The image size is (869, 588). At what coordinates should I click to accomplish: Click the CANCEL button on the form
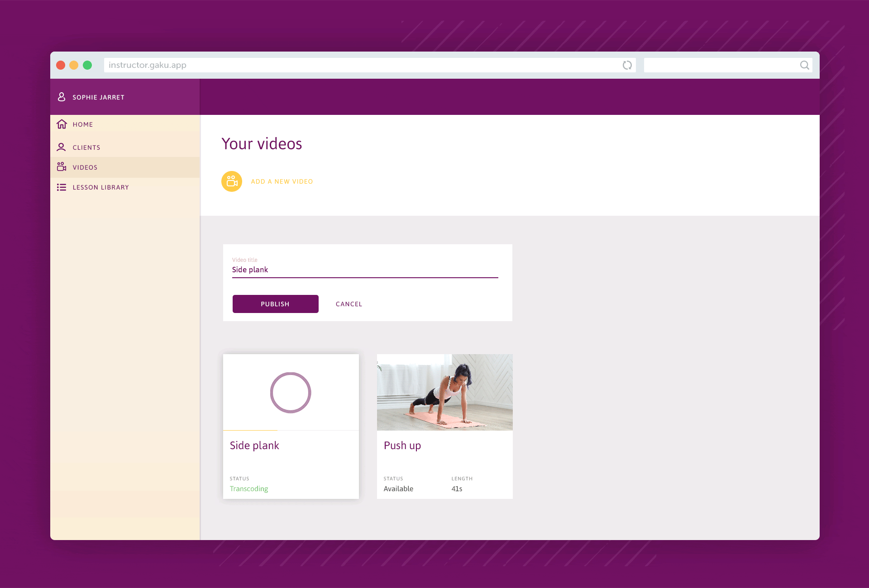pos(348,304)
